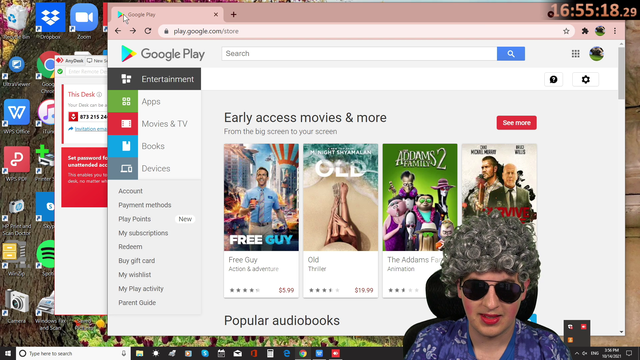The image size is (640, 360).
Task: Select the Movies & TV category
Action: click(154, 124)
